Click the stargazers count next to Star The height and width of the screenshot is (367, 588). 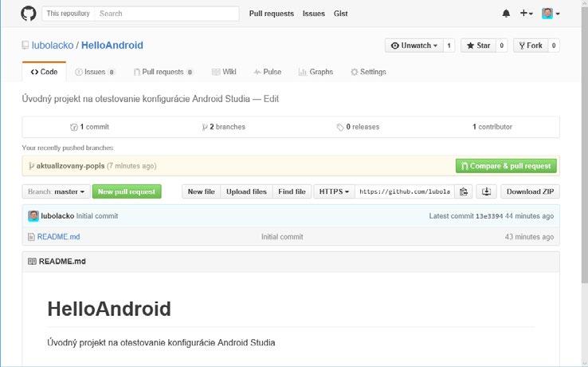click(501, 45)
